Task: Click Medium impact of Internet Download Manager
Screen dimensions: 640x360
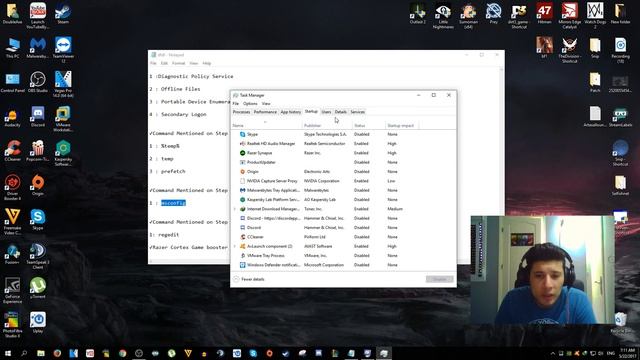Action: (x=395, y=209)
